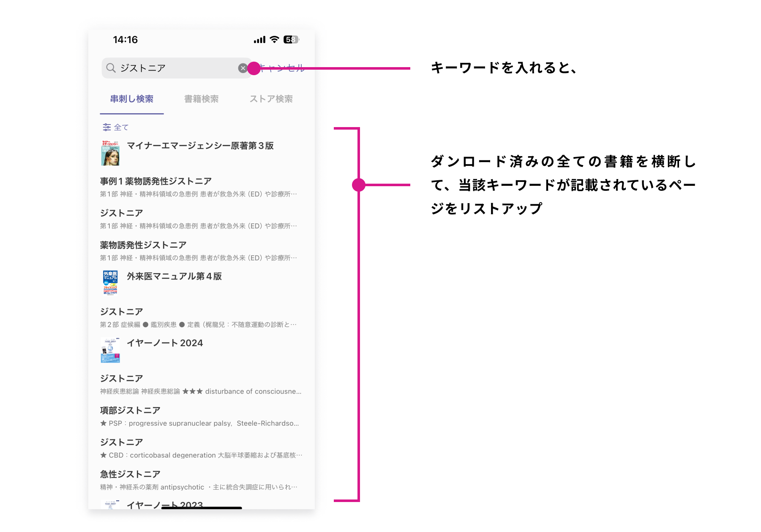Clear the search text with X icon
The image size is (761, 532).
click(x=243, y=68)
